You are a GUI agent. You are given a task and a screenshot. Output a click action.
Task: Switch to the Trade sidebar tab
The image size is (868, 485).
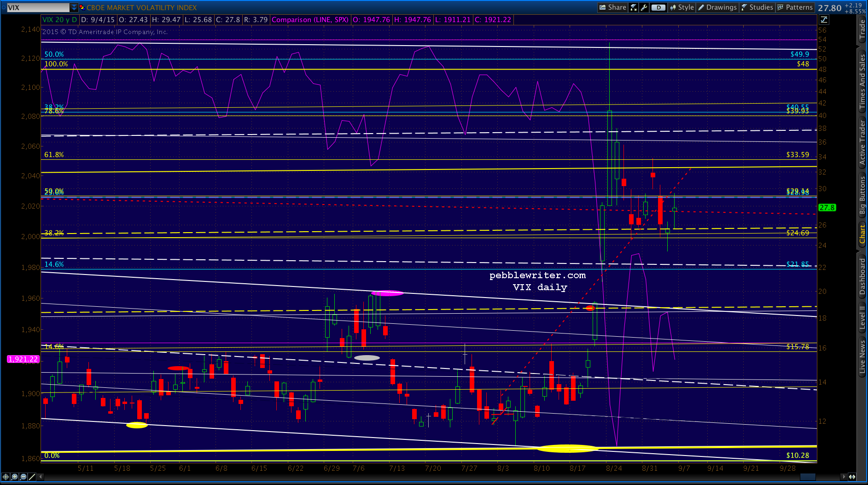(x=862, y=30)
